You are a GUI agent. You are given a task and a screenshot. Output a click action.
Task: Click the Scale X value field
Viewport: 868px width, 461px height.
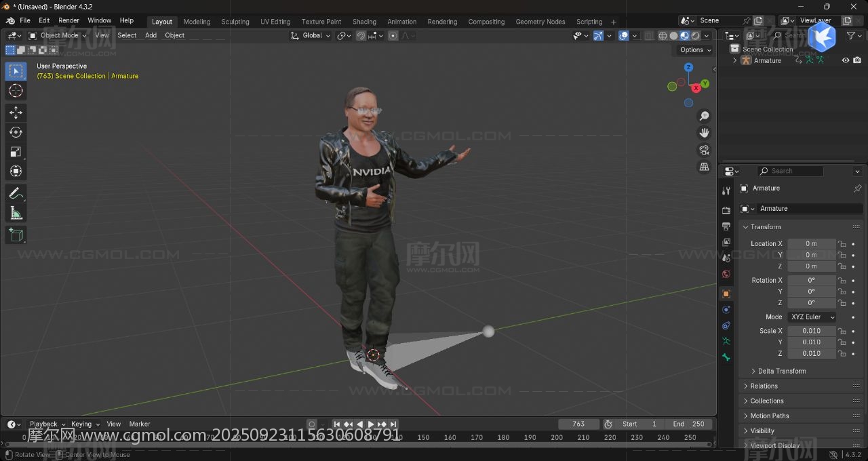811,332
